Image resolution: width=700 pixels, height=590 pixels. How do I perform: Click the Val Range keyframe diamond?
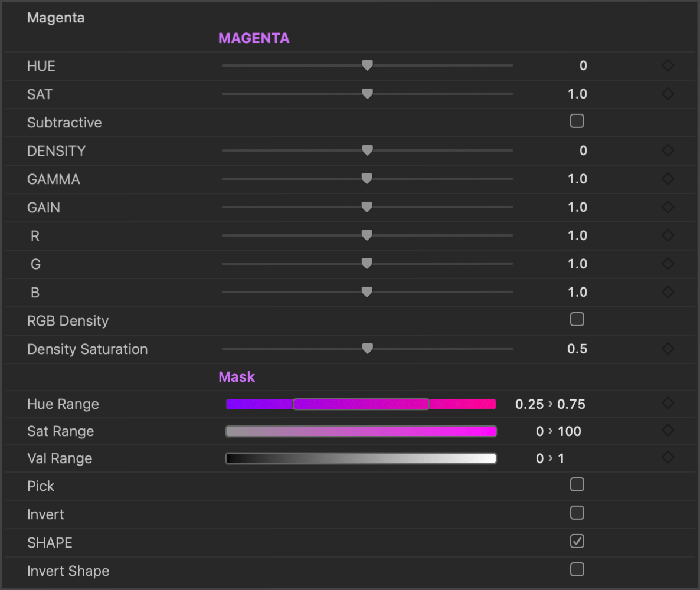pyautogui.click(x=668, y=457)
